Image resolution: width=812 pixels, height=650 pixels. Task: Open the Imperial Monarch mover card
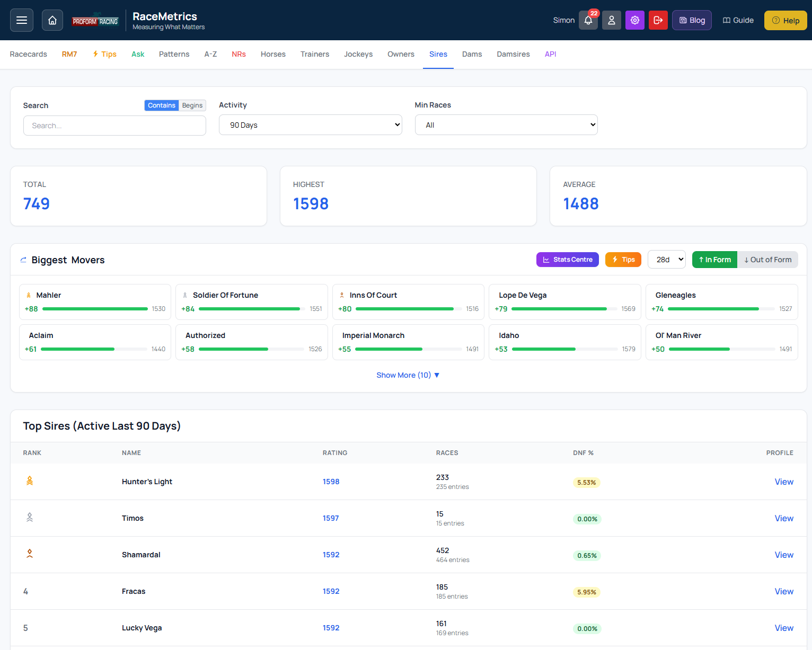click(408, 342)
